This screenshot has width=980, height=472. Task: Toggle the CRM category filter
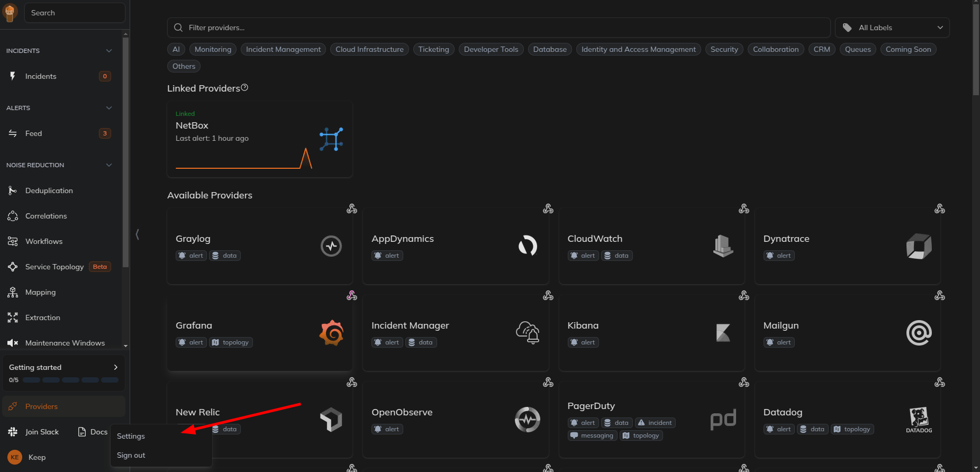[822, 49]
